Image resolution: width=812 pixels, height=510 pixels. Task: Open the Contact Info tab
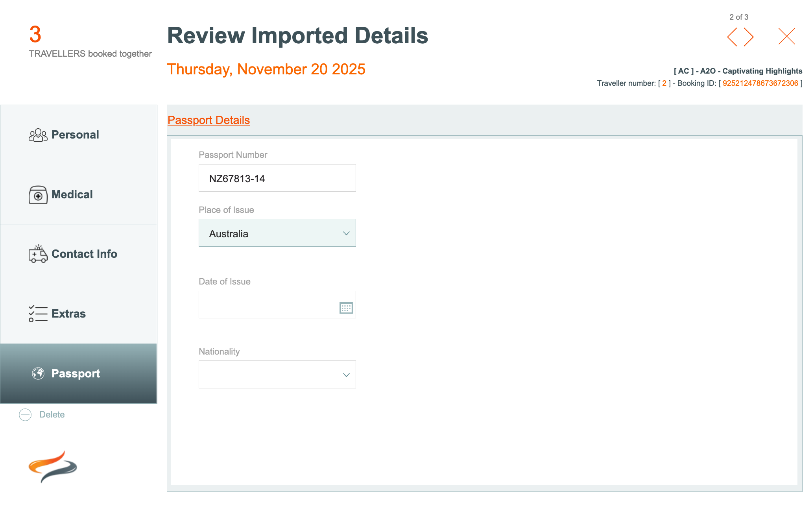point(78,254)
